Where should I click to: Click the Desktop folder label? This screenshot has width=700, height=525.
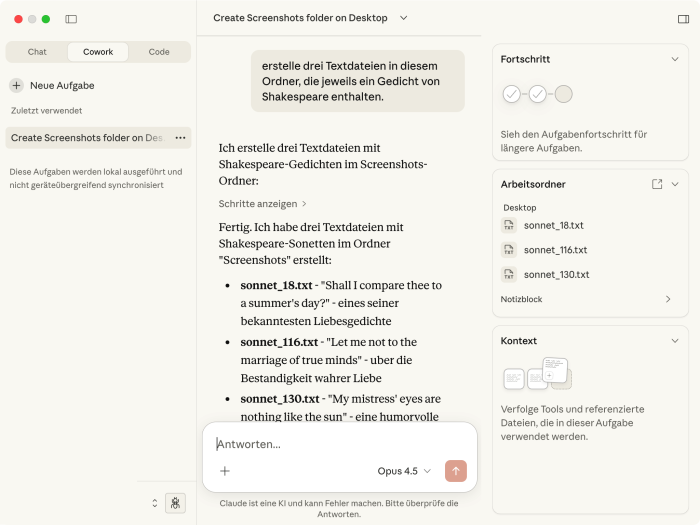coord(520,208)
